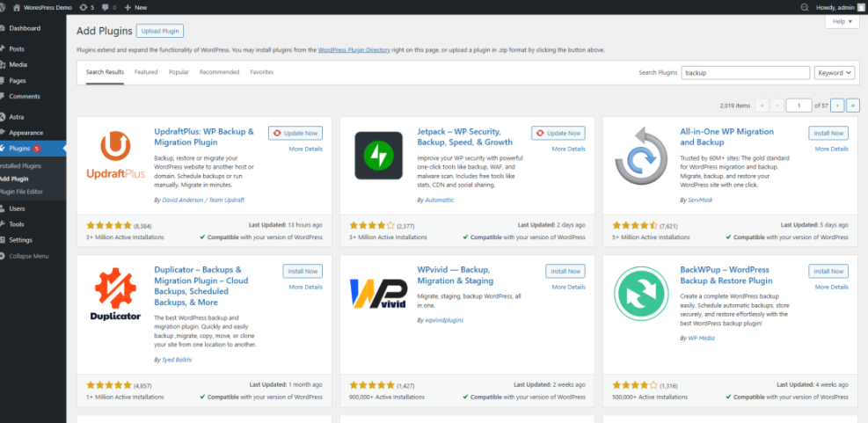
Task: Open WP Media author link
Action: [x=702, y=338]
